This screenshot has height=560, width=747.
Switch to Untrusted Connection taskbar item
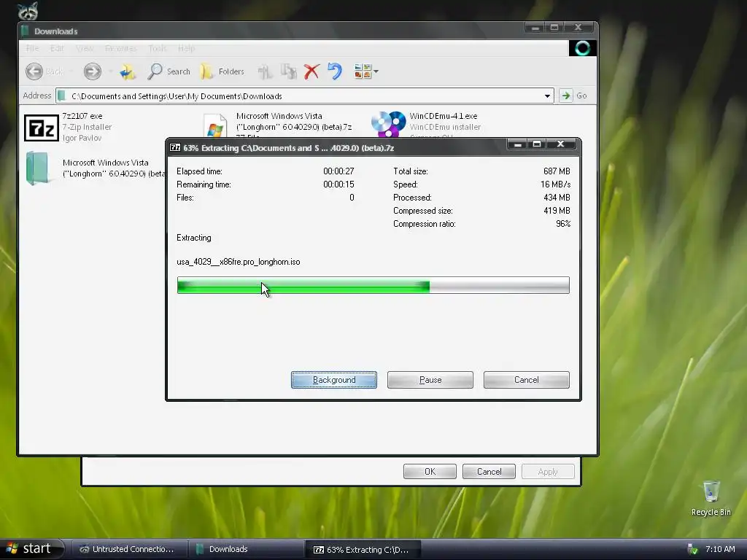click(130, 549)
